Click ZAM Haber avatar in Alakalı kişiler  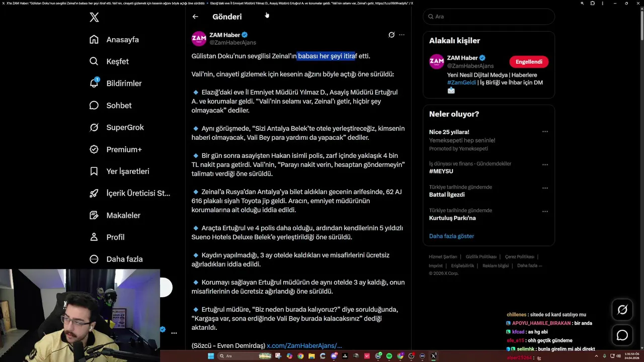point(436,62)
